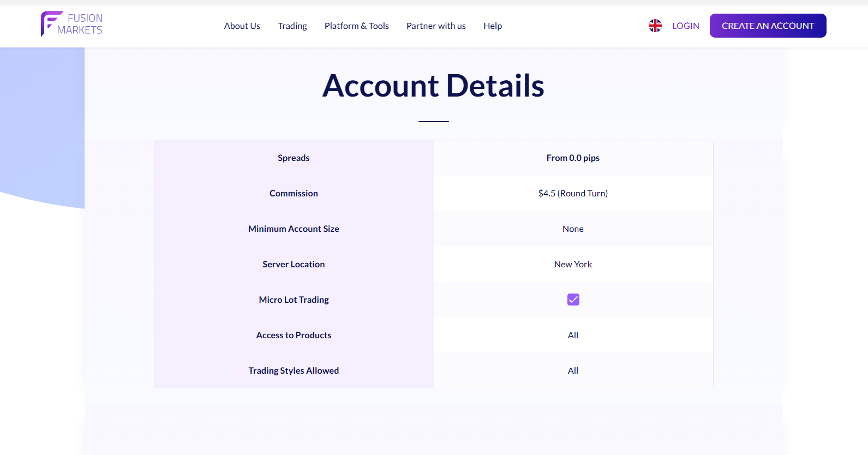Toggle the Micro Lot Trading checkbox

573,300
